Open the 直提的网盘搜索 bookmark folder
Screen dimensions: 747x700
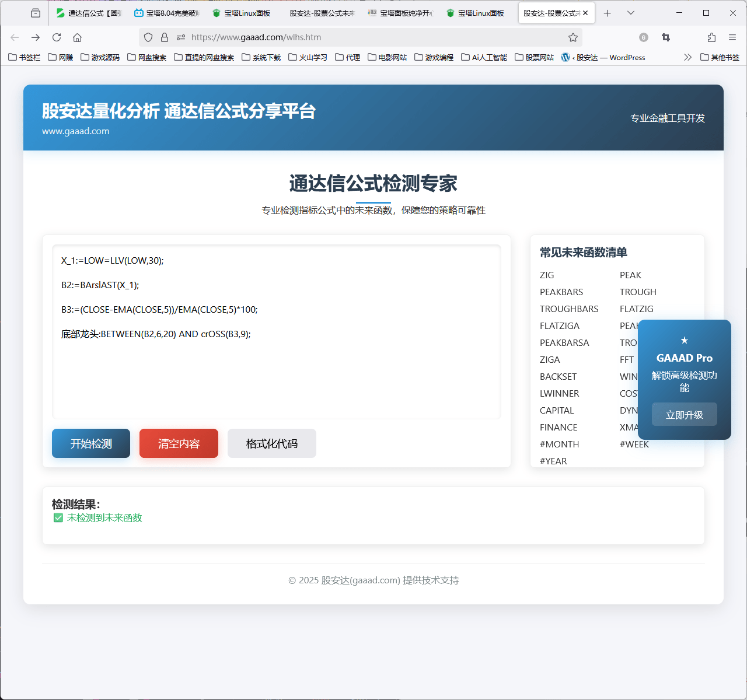(204, 57)
